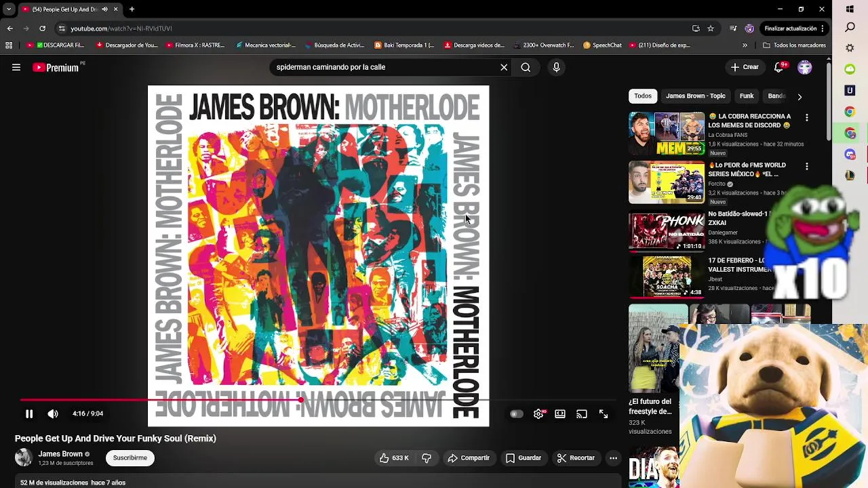Open La Cobra Reacciona video thumbnail
This screenshot has height=488, width=868.
pyautogui.click(x=667, y=134)
